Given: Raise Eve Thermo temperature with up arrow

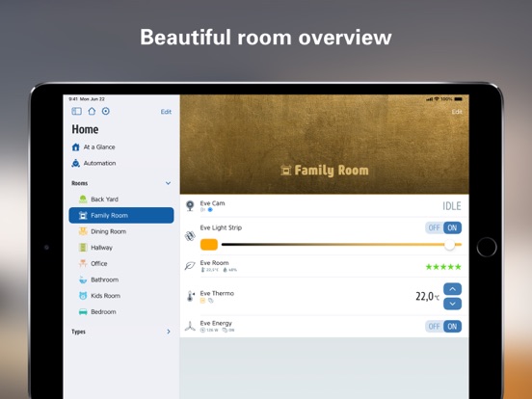Looking at the screenshot, I should coord(452,289).
